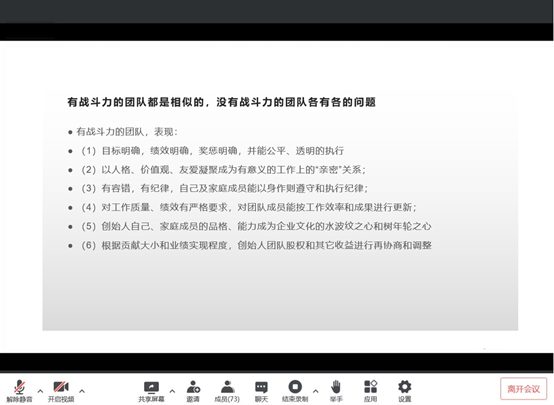Viewport: 554px width, 405px height.
Task: Unmute the microphone (解除静音)
Action: point(19,391)
